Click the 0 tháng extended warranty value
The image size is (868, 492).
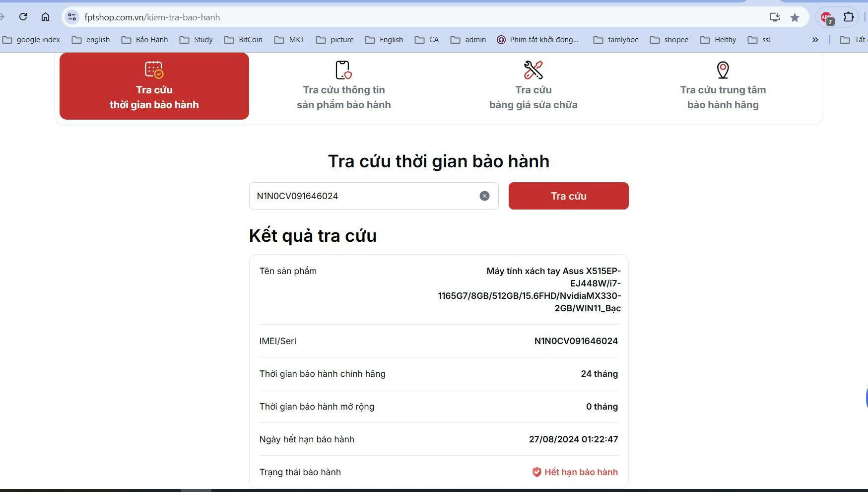tap(602, 407)
